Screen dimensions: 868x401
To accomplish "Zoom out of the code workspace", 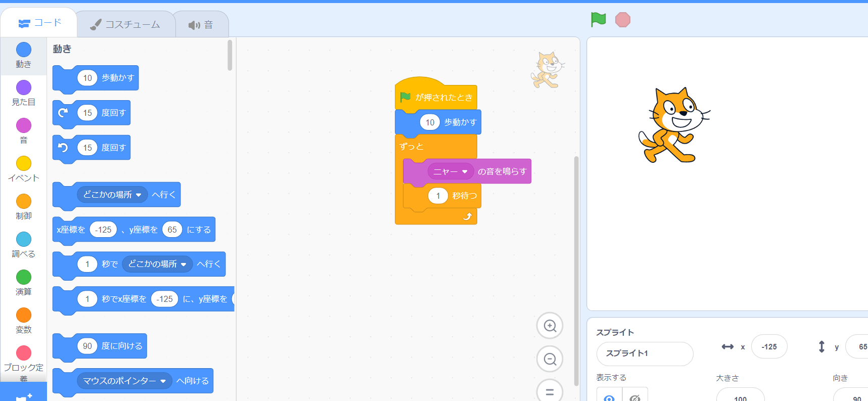I will [x=550, y=359].
